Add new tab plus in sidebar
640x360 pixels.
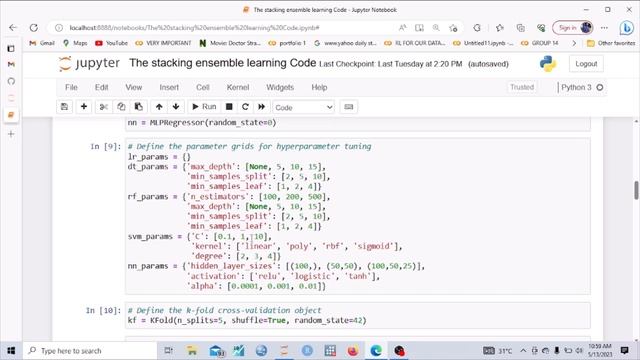[x=11, y=134]
